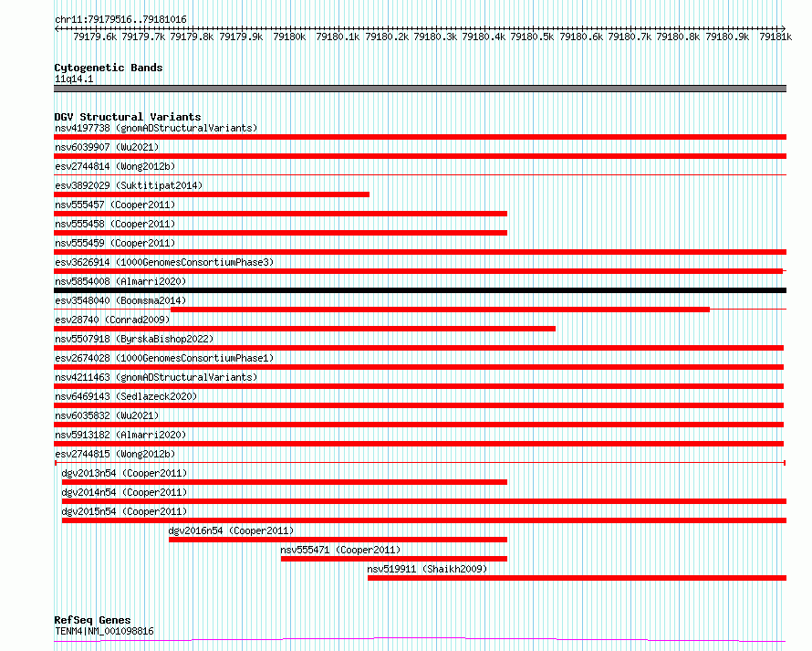Click the red bar below nsv555471
812x651 pixels.
pyautogui.click(x=394, y=559)
